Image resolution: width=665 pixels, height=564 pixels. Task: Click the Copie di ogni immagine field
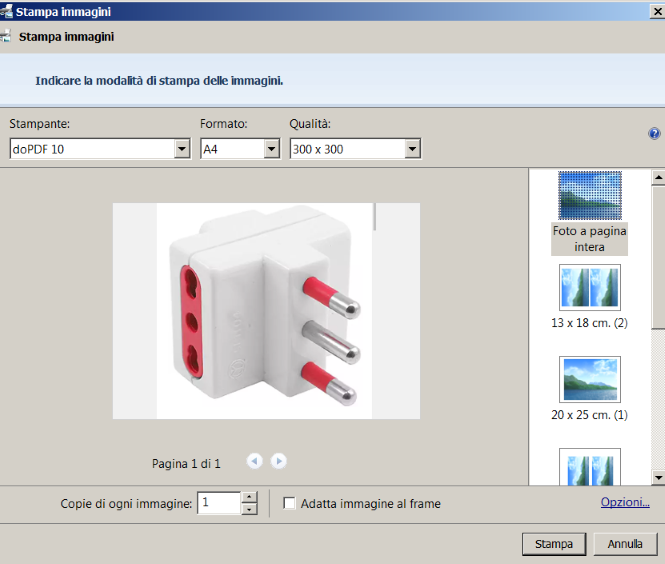219,503
